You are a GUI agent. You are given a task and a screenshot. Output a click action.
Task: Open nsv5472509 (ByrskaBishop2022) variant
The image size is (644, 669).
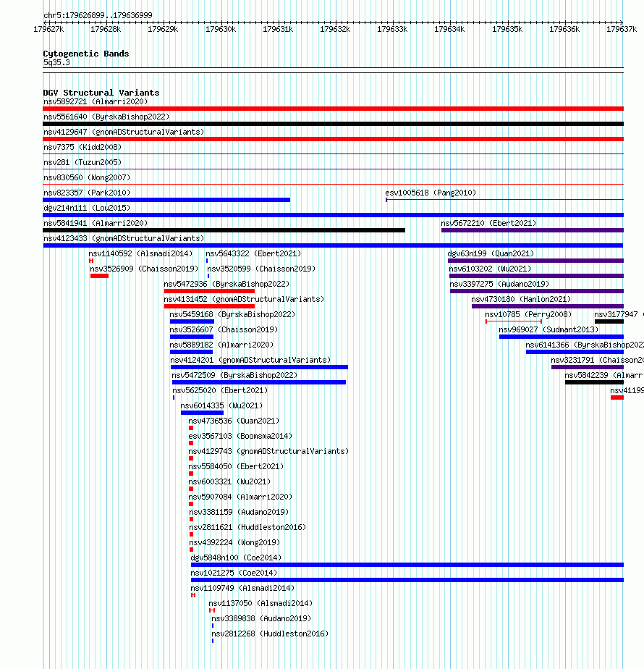pyautogui.click(x=234, y=376)
